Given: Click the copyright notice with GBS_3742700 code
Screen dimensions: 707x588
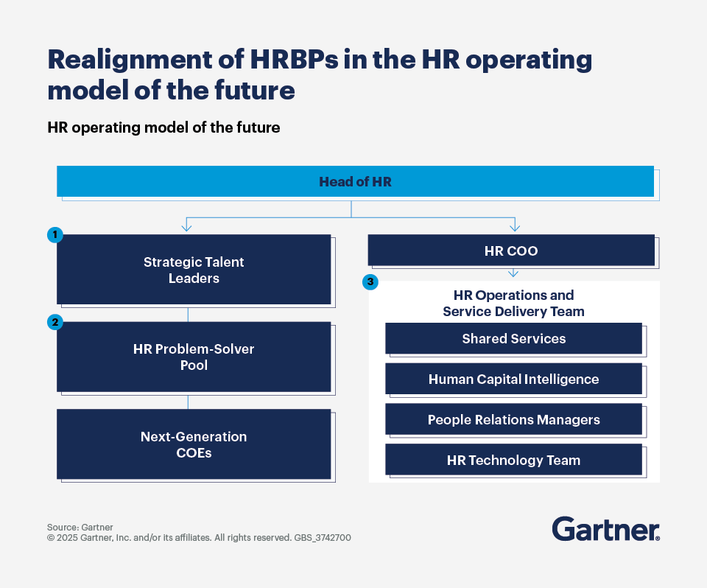Looking at the screenshot, I should pyautogui.click(x=199, y=538).
